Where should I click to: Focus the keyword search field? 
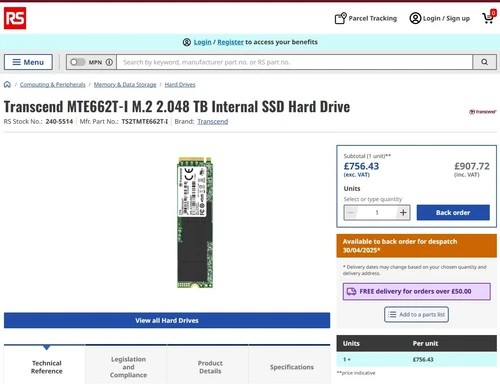pyautogui.click(x=294, y=62)
